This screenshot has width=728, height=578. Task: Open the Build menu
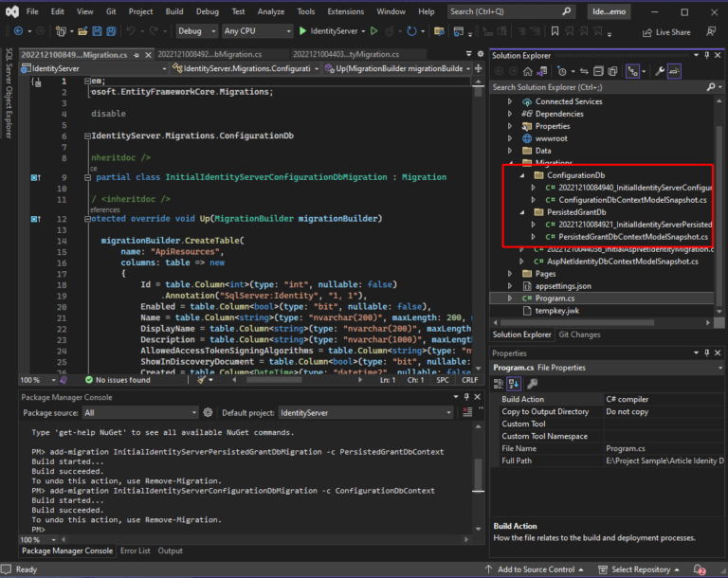coord(173,11)
